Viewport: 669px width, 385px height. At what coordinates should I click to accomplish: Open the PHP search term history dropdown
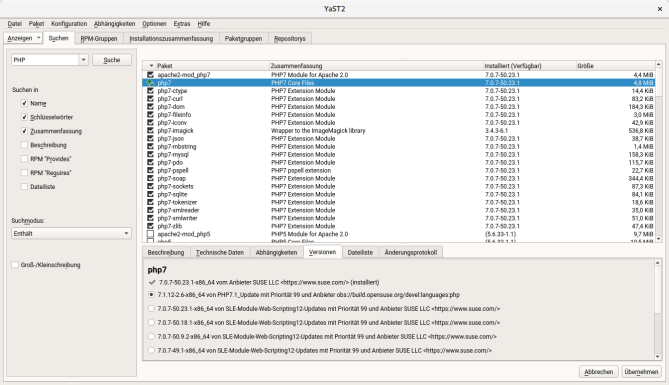point(83,60)
